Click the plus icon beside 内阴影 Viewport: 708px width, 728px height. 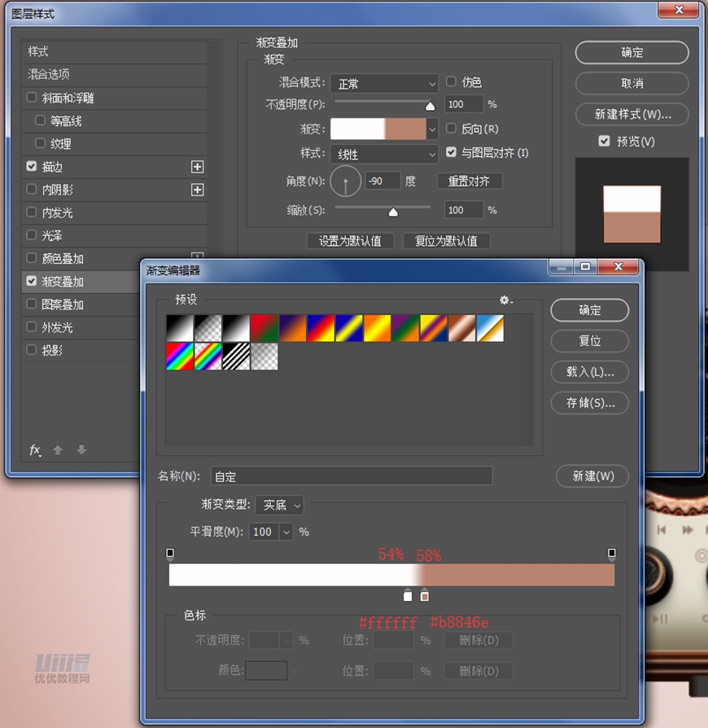pyautogui.click(x=197, y=190)
